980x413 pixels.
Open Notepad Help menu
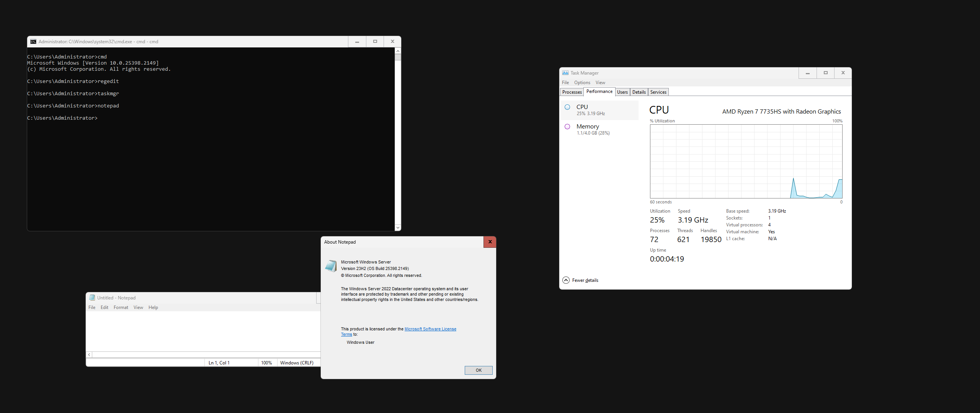(x=153, y=307)
